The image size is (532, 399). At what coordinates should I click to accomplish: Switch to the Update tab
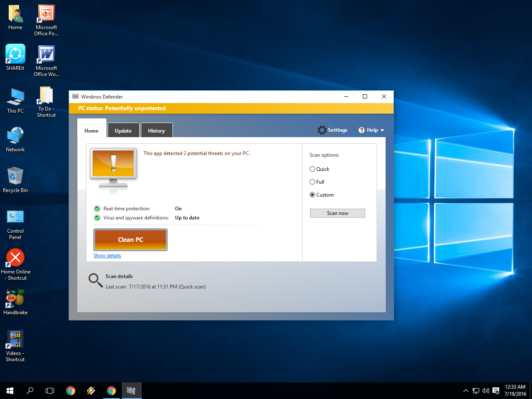[x=123, y=131]
